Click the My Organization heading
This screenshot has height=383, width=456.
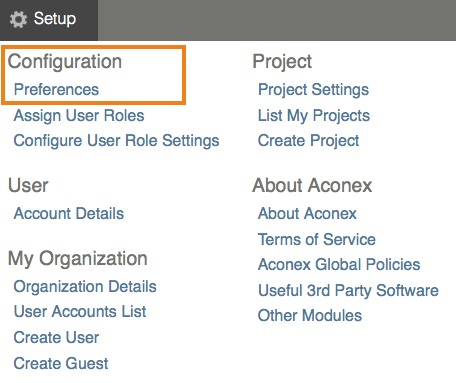pos(78,259)
